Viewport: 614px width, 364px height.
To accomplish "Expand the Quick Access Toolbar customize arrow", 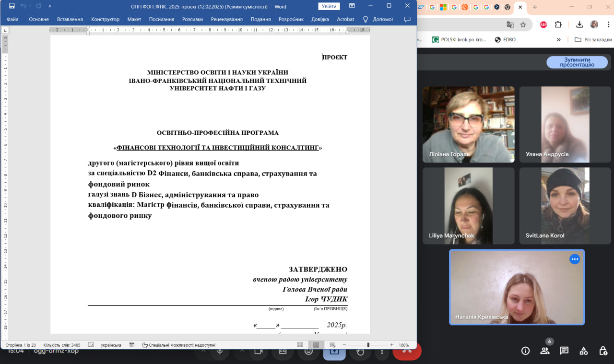I will pos(50,6).
